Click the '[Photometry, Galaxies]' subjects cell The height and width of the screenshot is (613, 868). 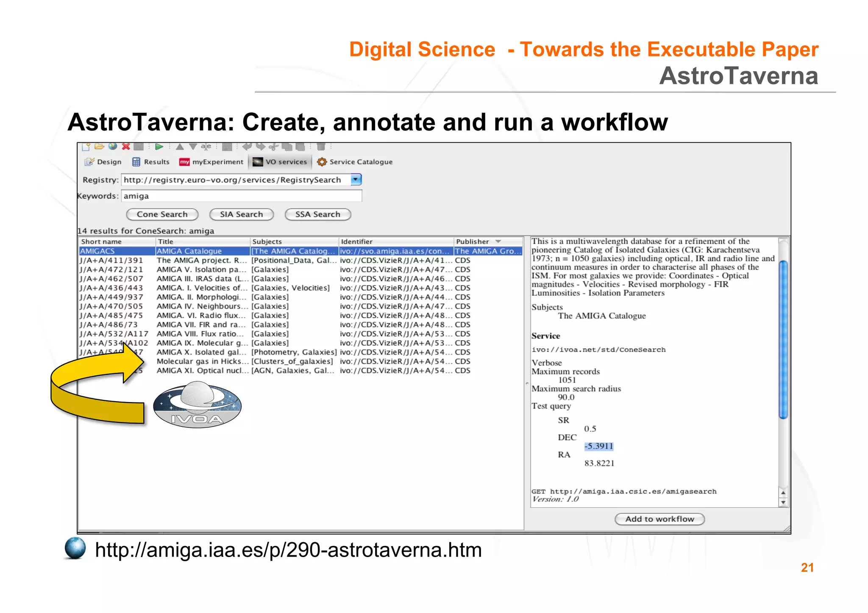click(x=294, y=352)
